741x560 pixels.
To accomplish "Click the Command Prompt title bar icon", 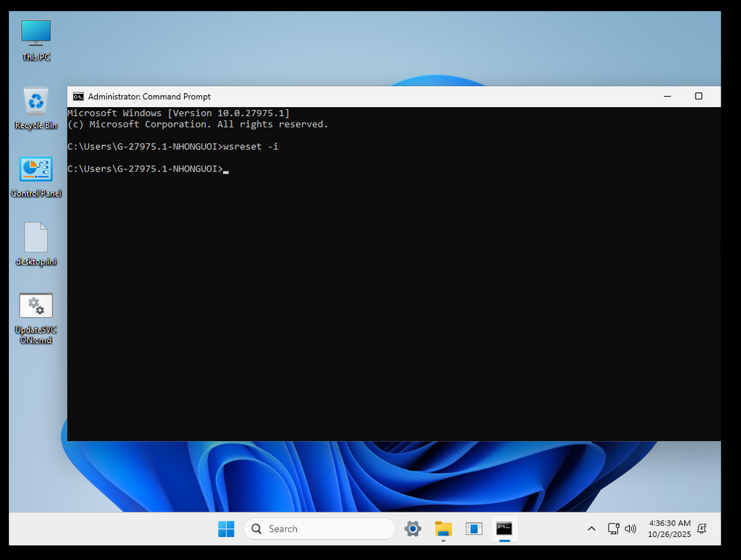I will click(x=78, y=97).
